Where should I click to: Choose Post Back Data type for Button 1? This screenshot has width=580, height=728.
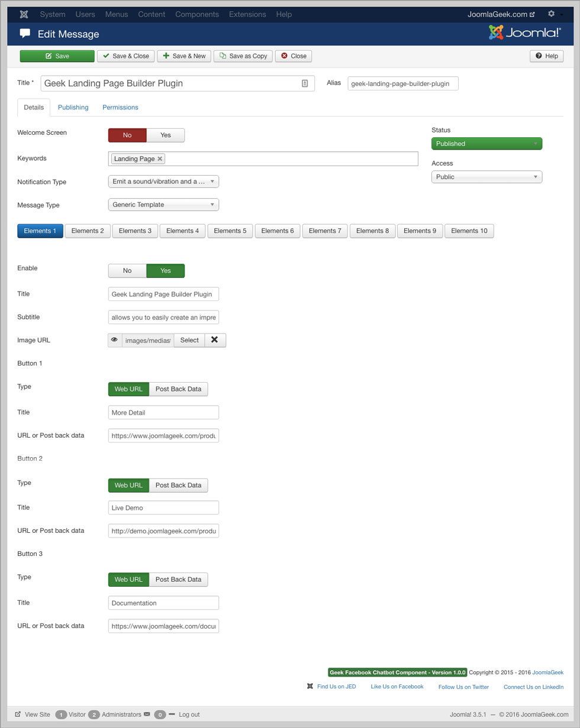(178, 389)
